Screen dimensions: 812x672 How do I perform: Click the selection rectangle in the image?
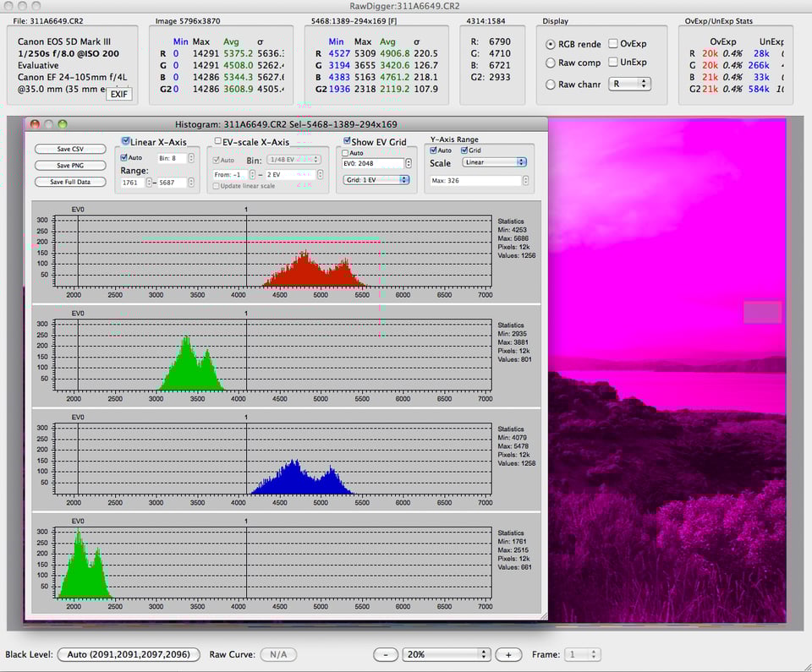pyautogui.click(x=762, y=312)
